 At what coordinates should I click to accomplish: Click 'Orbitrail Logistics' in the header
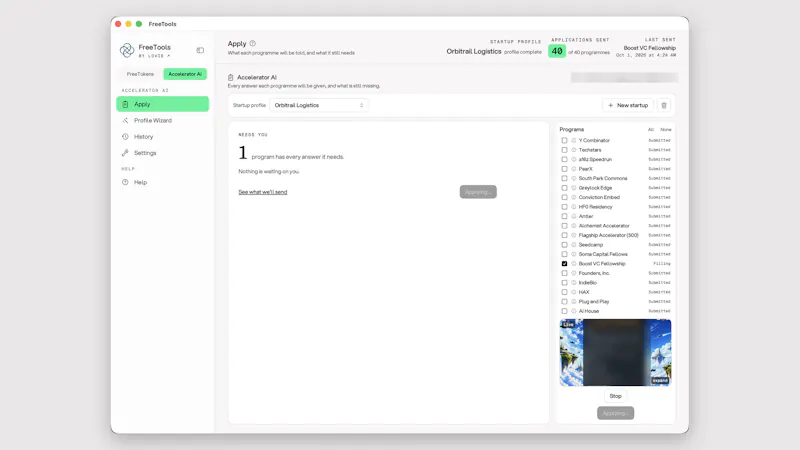tap(473, 52)
